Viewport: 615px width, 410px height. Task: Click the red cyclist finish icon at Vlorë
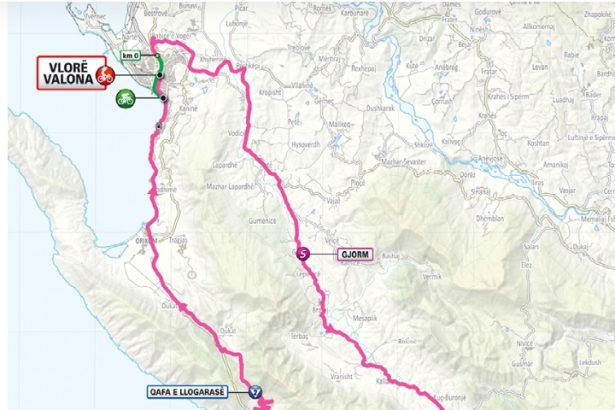(106, 75)
